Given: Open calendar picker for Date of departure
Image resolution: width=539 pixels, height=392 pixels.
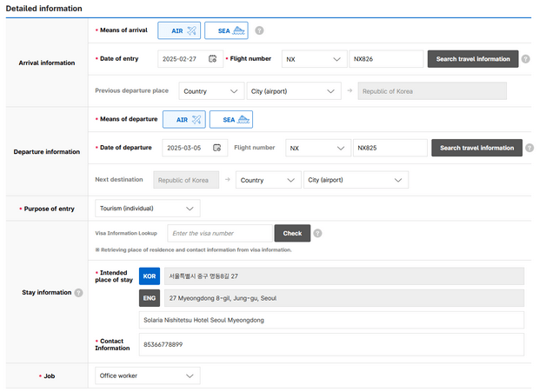Looking at the screenshot, I should (217, 148).
